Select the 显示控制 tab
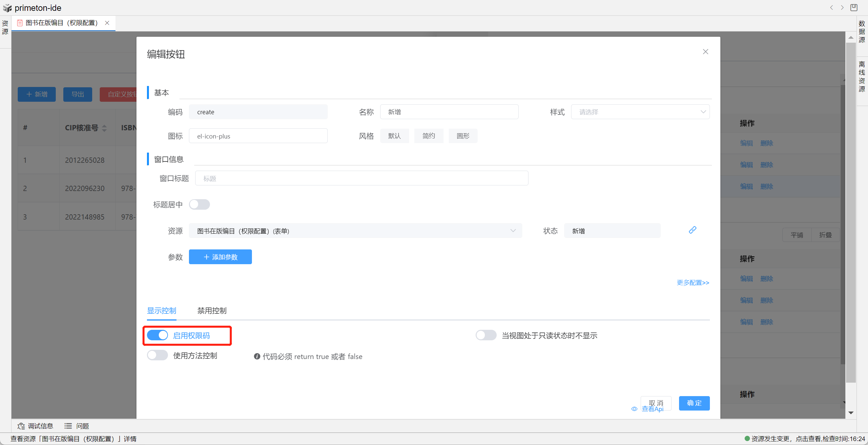The width and height of the screenshot is (868, 445). click(x=161, y=310)
